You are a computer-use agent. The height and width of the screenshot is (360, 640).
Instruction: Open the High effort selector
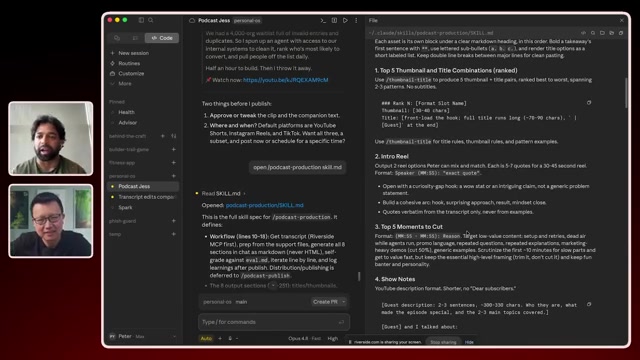333,338
